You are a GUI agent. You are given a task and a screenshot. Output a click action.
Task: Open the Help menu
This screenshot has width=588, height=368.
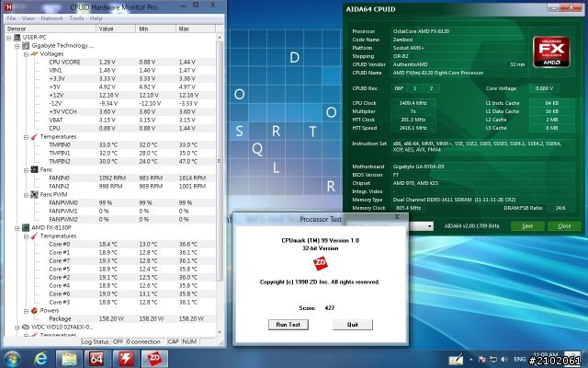click(x=96, y=18)
